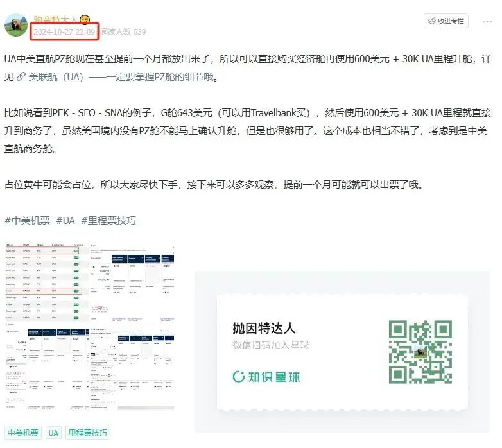Click the 收进专栏 button
Viewport: 502px width, 448px height.
(446, 21)
